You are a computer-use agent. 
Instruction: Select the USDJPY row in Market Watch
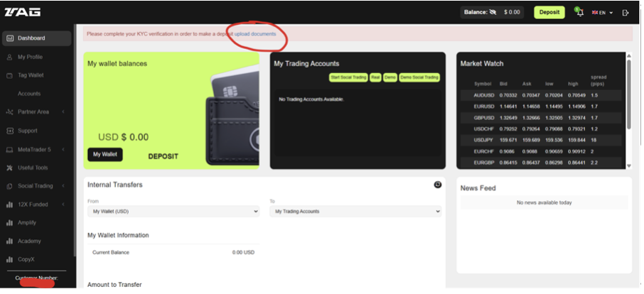click(x=541, y=140)
